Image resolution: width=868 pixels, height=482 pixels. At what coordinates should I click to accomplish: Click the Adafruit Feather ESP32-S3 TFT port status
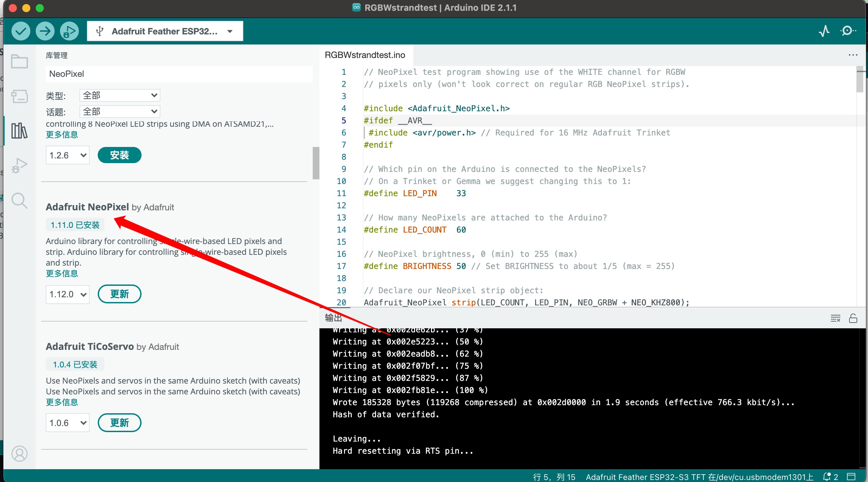pos(700,477)
